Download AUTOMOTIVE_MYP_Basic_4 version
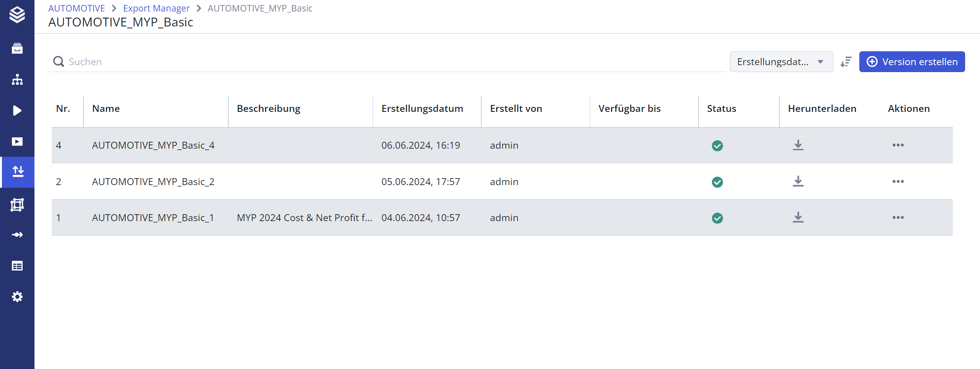 pyautogui.click(x=798, y=145)
